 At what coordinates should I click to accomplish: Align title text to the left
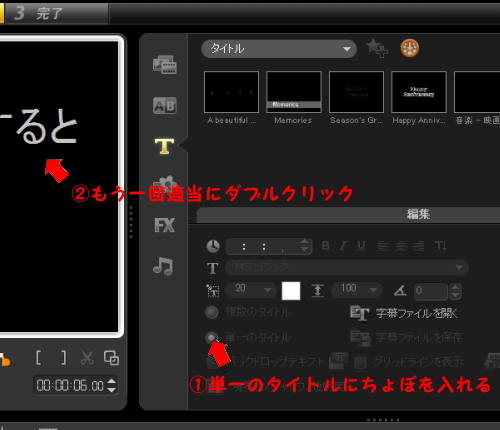coord(383,246)
